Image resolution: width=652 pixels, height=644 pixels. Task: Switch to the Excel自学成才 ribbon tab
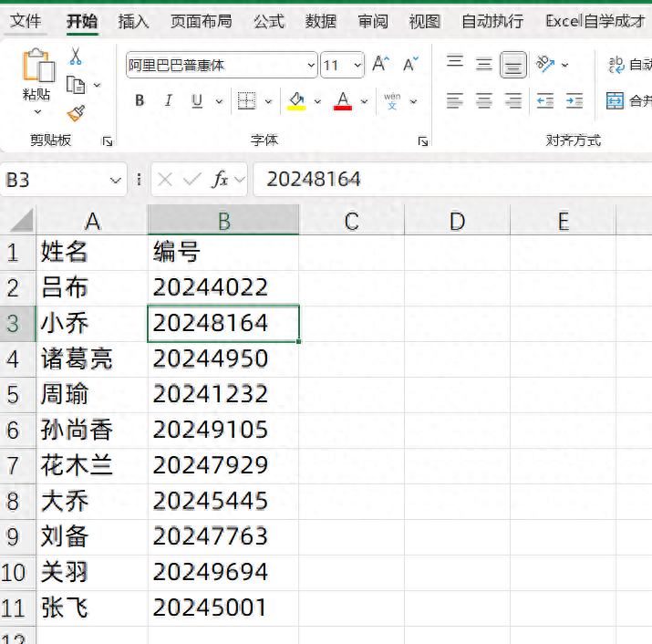pyautogui.click(x=595, y=21)
